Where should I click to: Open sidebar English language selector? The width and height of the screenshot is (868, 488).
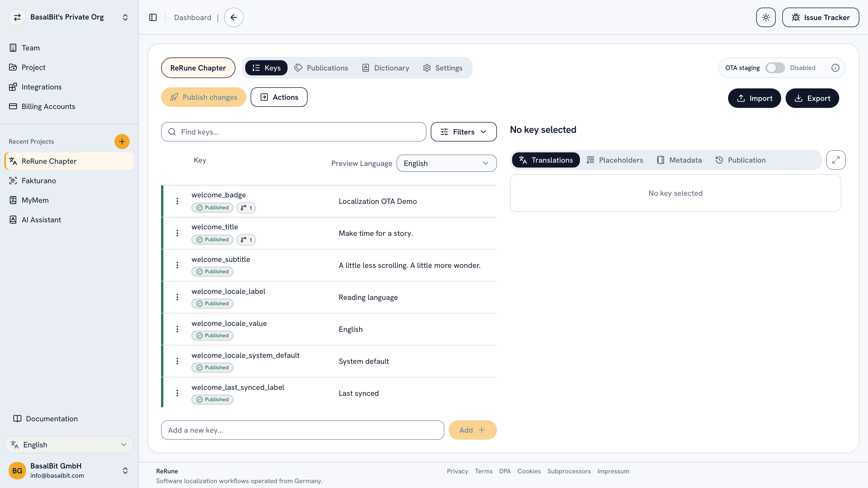(69, 445)
